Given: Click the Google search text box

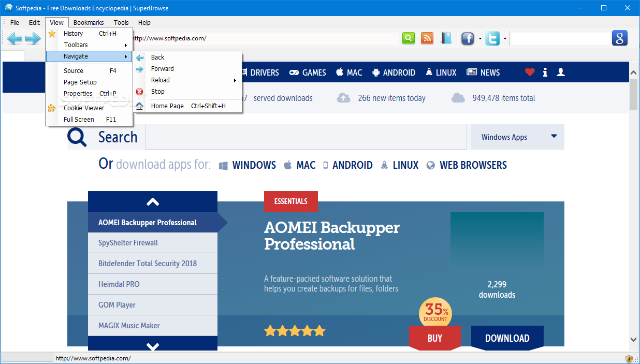Looking at the screenshot, I should coord(561,38).
